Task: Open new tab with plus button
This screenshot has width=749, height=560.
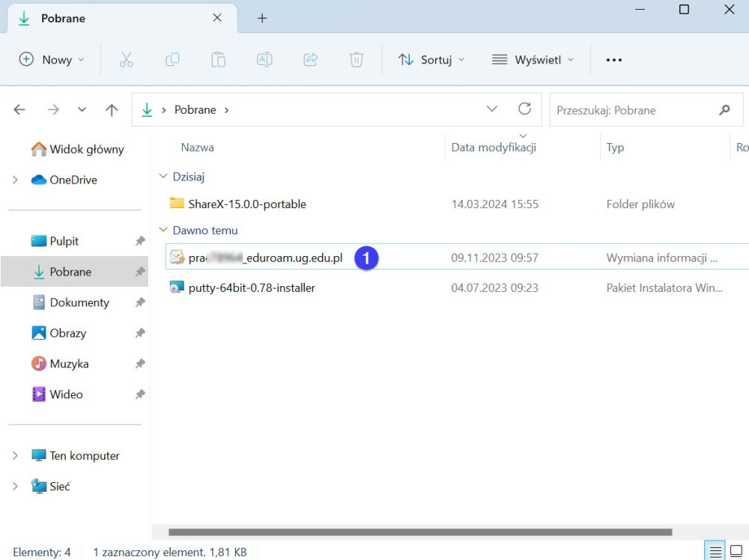Action: click(x=262, y=18)
